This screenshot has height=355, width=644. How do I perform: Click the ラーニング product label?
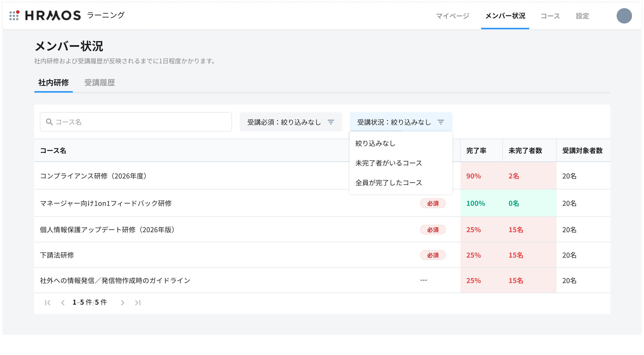click(x=105, y=15)
